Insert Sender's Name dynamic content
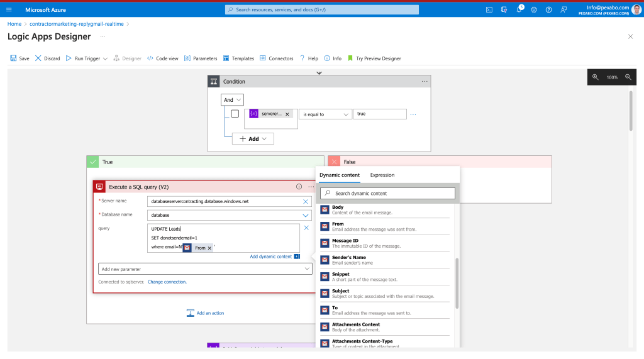Image resolution: width=644 pixels, height=359 pixels. tap(385, 260)
